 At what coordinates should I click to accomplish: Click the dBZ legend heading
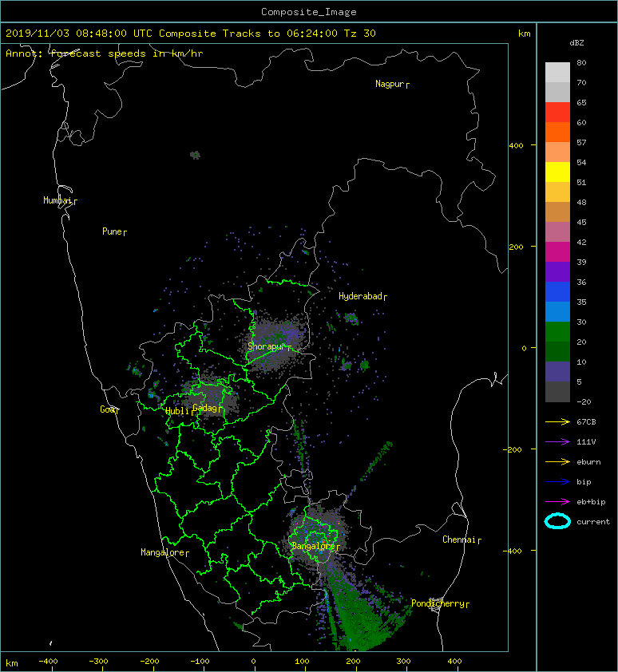[x=576, y=43]
